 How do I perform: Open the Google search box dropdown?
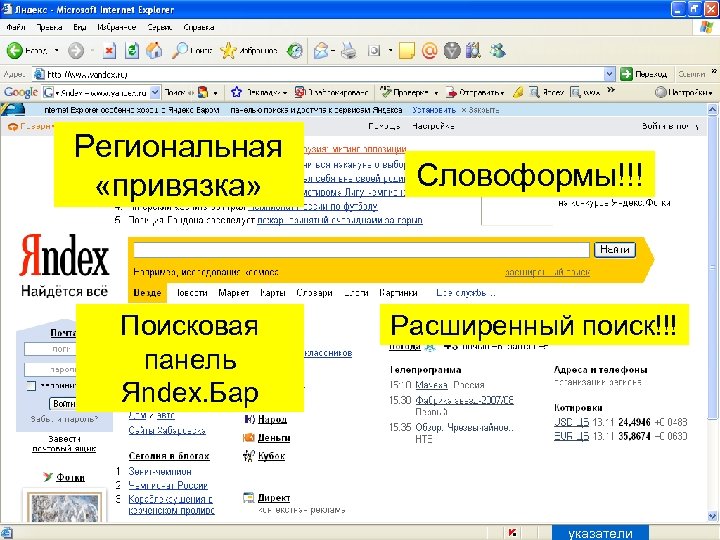155,92
